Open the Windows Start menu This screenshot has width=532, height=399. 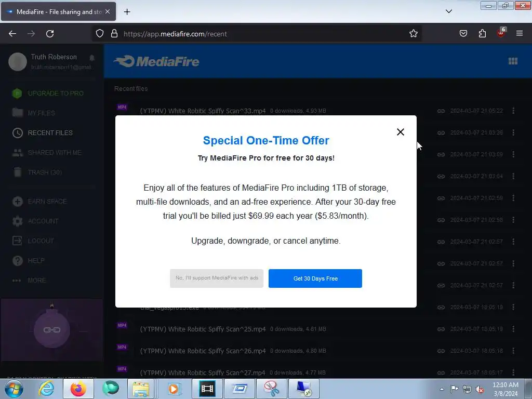[14, 389]
